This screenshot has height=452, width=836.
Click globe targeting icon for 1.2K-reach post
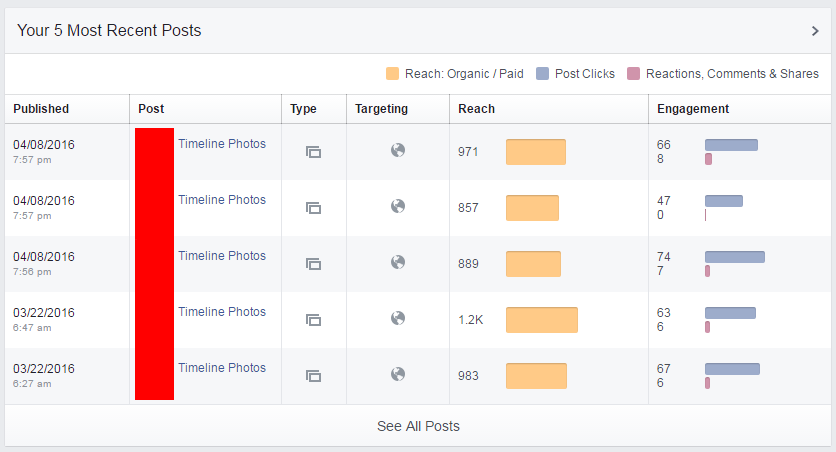(398, 318)
